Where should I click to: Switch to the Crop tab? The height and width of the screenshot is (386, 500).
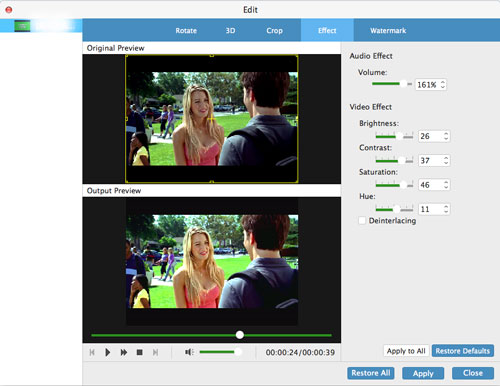point(274,30)
